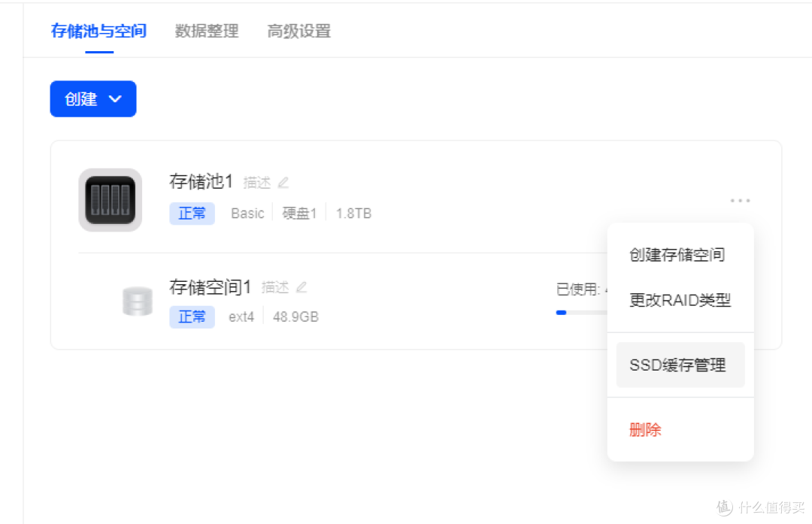This screenshot has width=812, height=524.
Task: Click the storage pool drive-bay icon
Action: (x=110, y=199)
